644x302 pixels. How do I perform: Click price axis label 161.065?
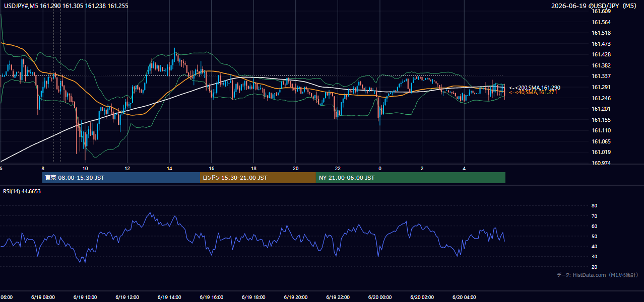pyautogui.click(x=601, y=141)
